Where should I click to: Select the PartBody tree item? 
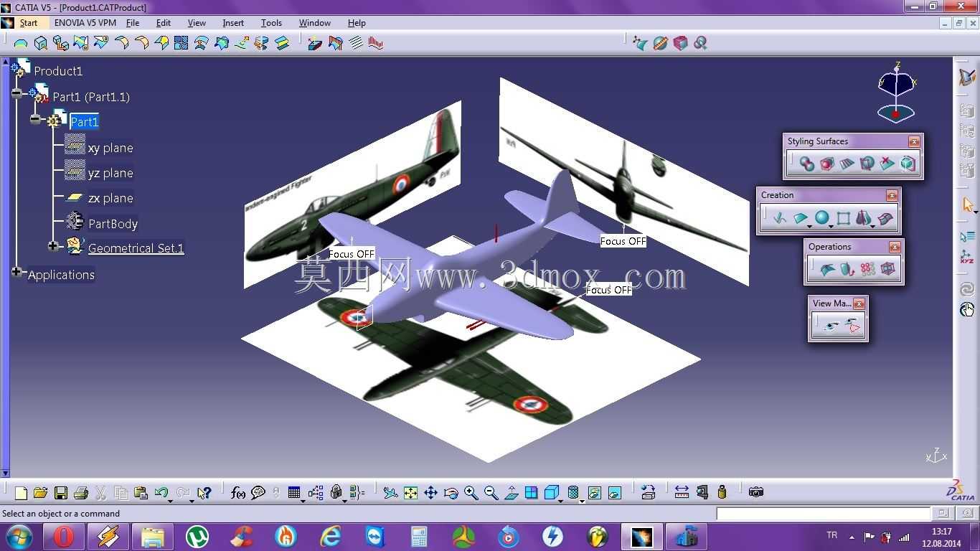coord(113,224)
